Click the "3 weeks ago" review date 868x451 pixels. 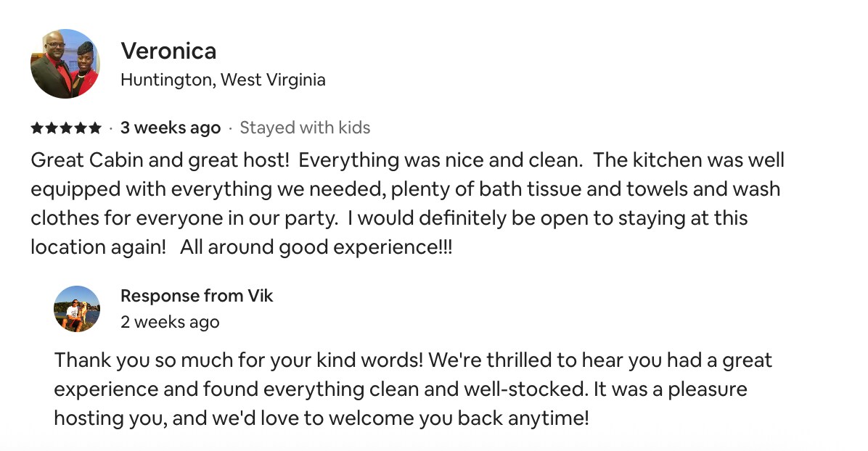click(x=171, y=128)
